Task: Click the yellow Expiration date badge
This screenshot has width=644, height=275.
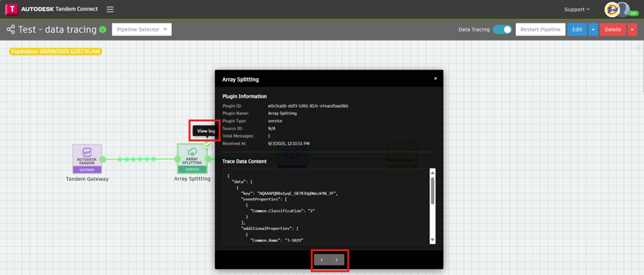Action: 56,52
